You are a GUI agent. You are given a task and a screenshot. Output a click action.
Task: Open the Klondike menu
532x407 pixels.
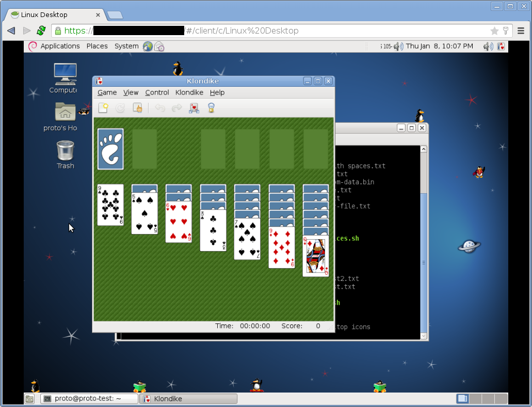pyautogui.click(x=189, y=92)
